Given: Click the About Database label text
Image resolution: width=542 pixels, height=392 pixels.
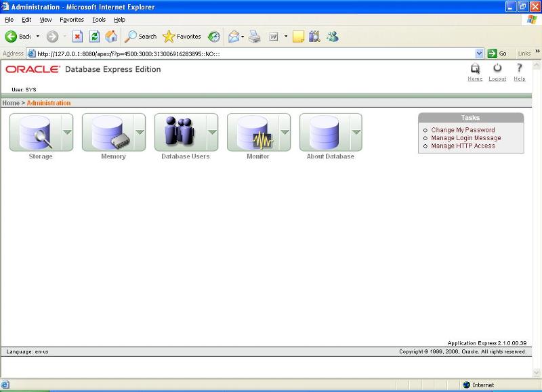Looking at the screenshot, I should tap(331, 156).
